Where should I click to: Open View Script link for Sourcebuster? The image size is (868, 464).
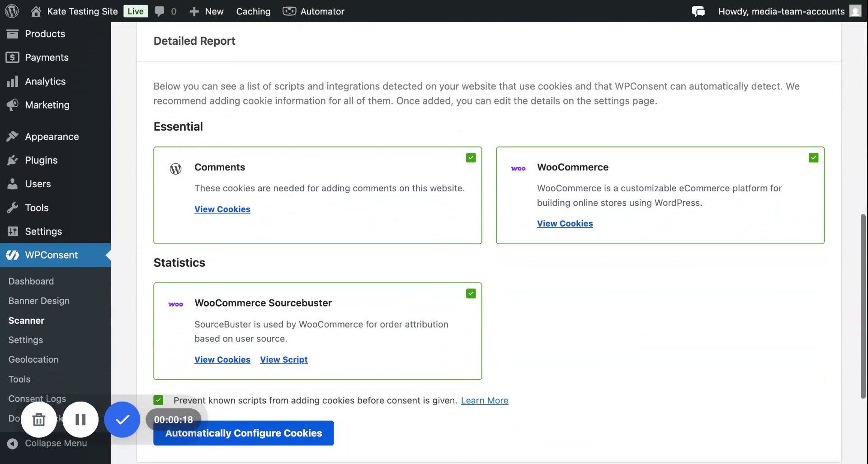click(x=283, y=360)
